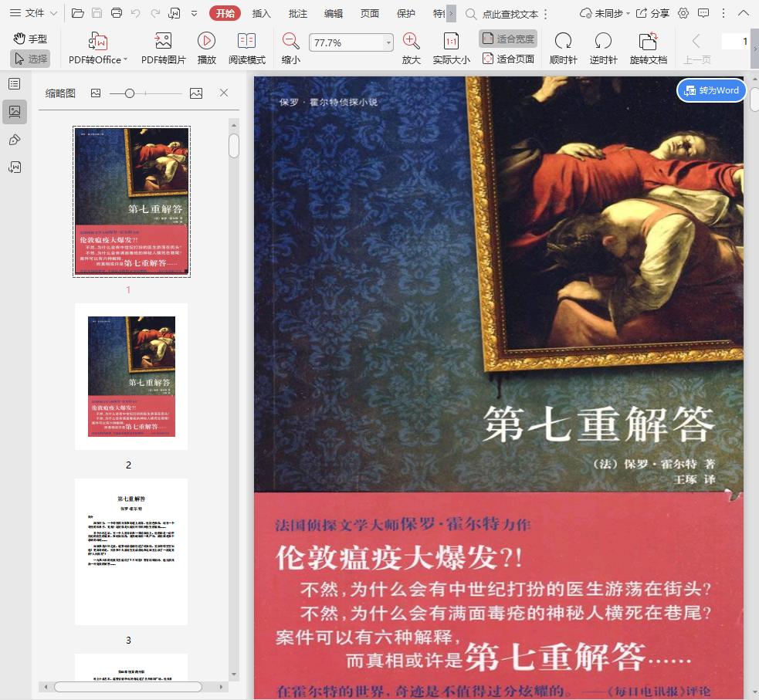The image size is (759, 700).
Task: Open the 未同步 sync dropdown
Action: 605,13
